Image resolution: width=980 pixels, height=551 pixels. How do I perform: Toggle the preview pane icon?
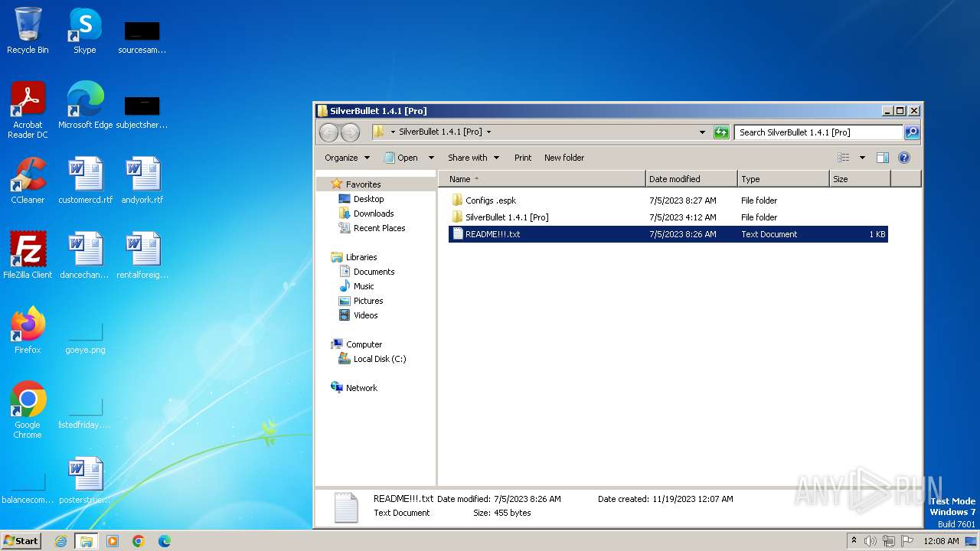pos(882,158)
